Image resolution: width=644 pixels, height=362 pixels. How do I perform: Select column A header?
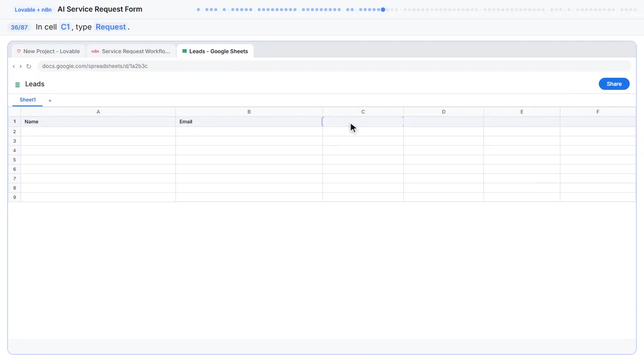tap(98, 112)
